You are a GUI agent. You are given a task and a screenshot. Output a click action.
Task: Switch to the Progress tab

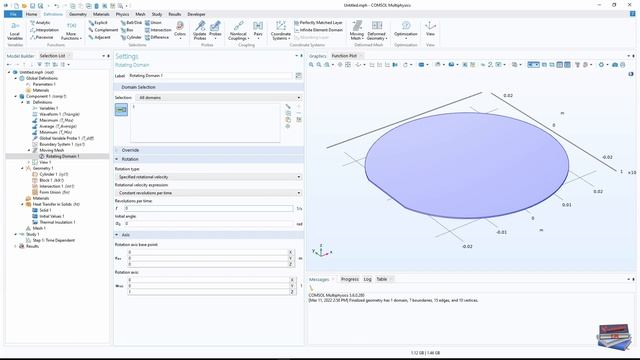(350, 279)
